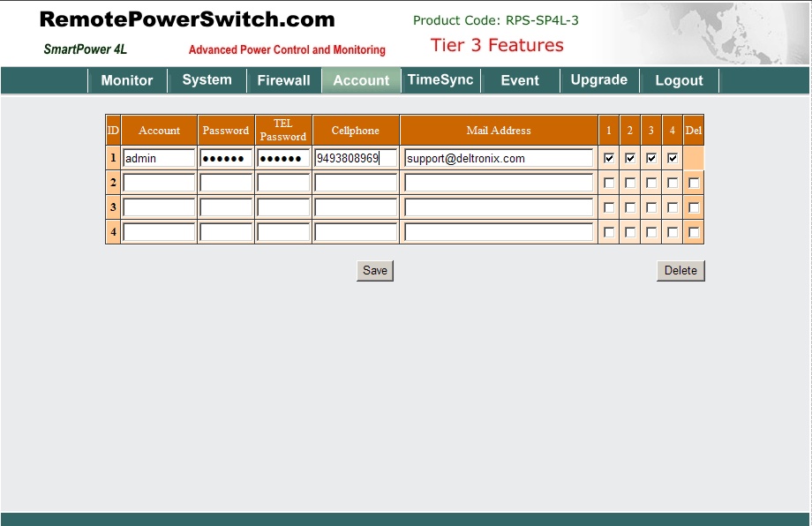Open the Upgrade tab
Viewport: 812px width, 526px height.
599,80
